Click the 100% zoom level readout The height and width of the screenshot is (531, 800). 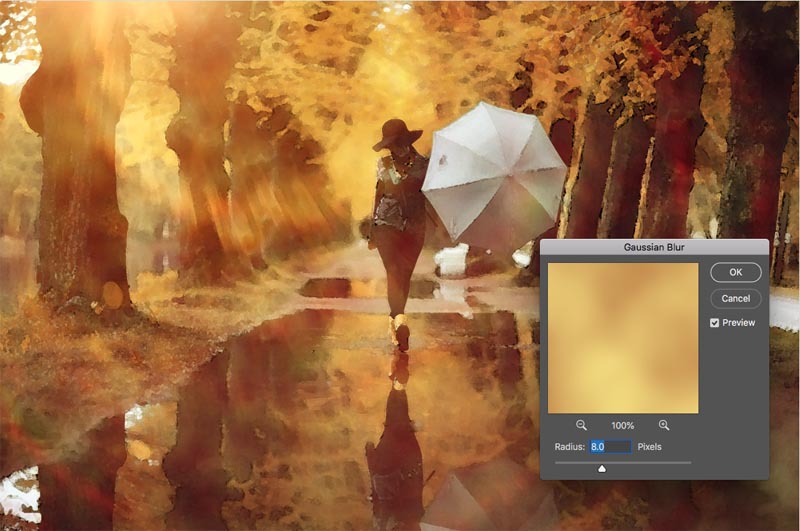[622, 425]
